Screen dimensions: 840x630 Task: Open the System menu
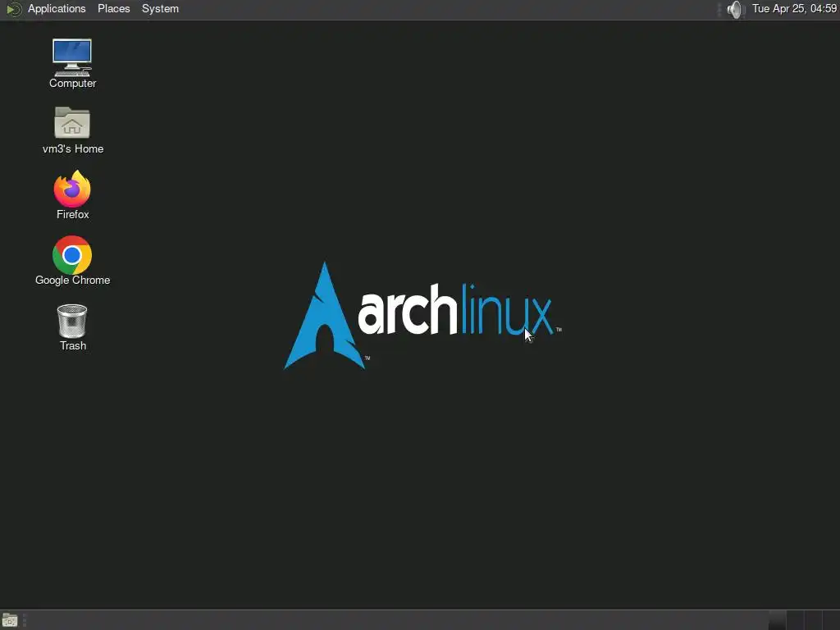160,9
